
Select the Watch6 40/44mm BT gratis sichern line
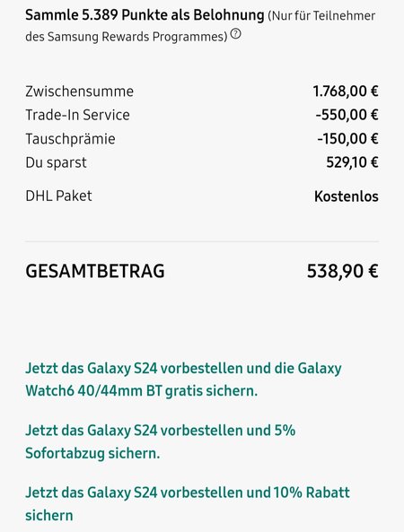[142, 391]
